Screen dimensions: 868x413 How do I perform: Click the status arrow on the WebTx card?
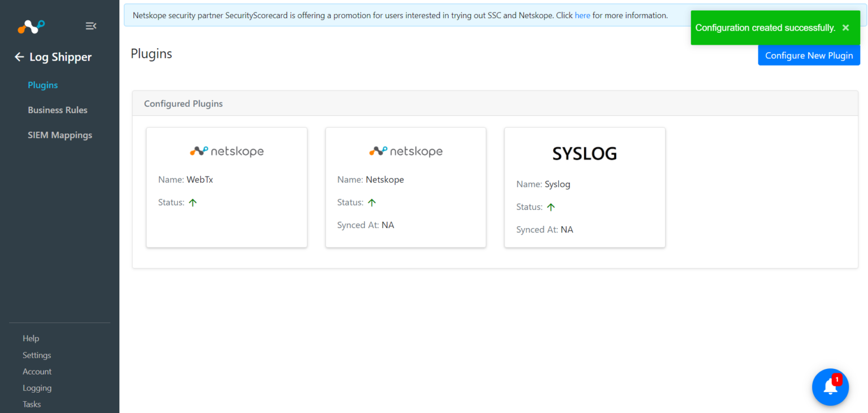tap(193, 202)
